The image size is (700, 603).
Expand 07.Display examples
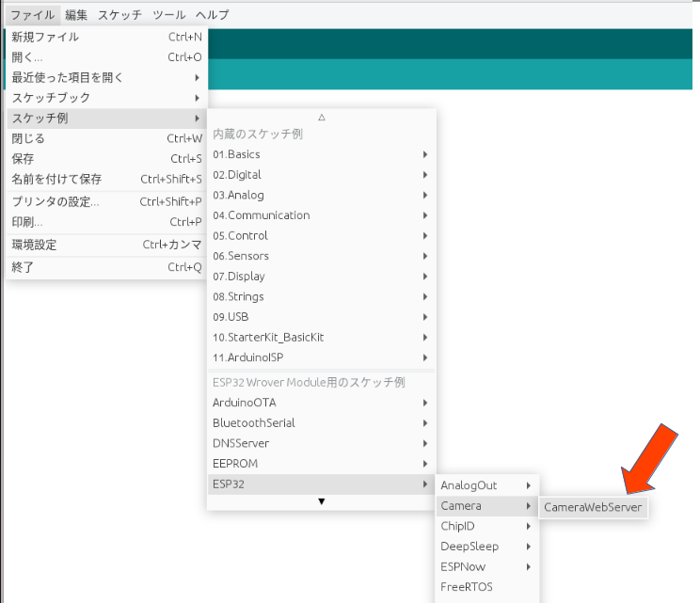click(x=322, y=277)
